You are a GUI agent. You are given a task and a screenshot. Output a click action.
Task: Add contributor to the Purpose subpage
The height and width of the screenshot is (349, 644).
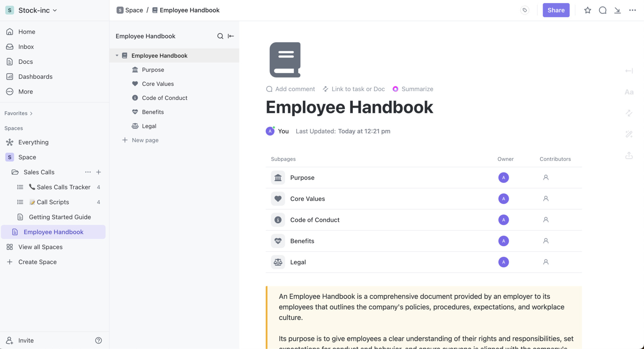click(546, 178)
